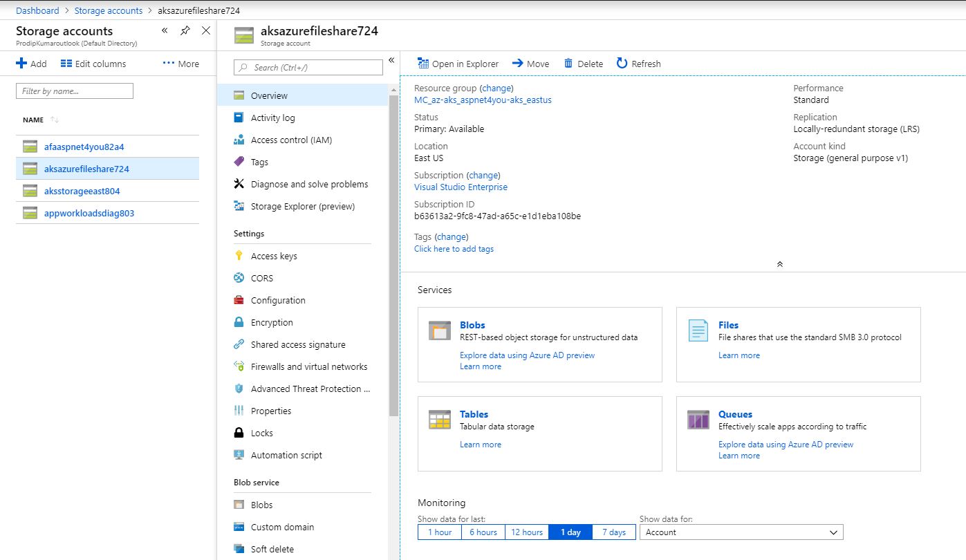Viewport: 966px width, 560px height.
Task: Select the 1 day time range
Action: tap(570, 532)
